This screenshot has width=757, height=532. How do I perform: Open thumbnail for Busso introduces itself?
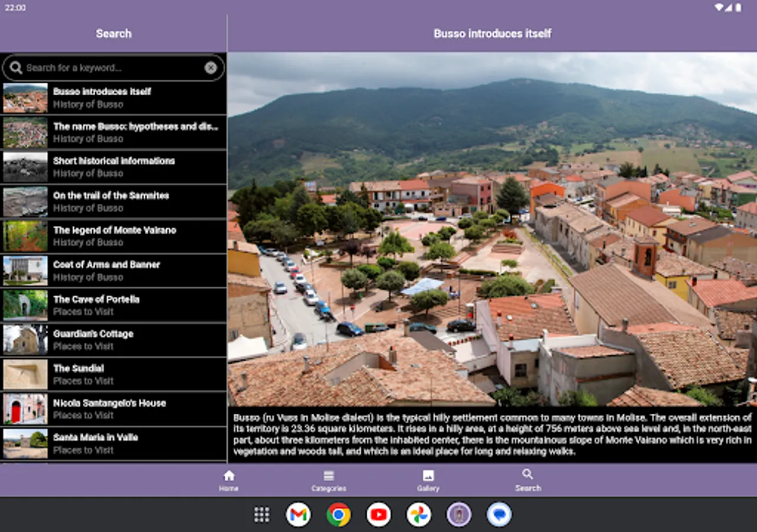(x=25, y=98)
